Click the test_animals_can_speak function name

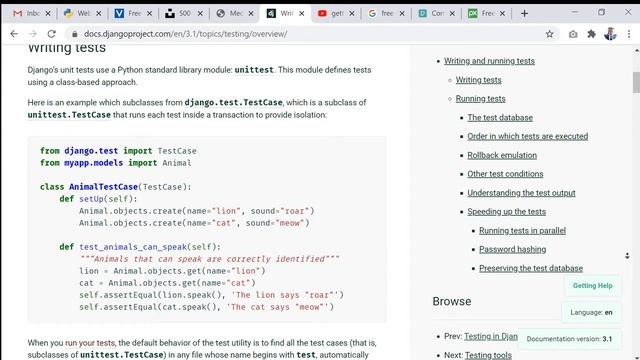[x=133, y=247]
